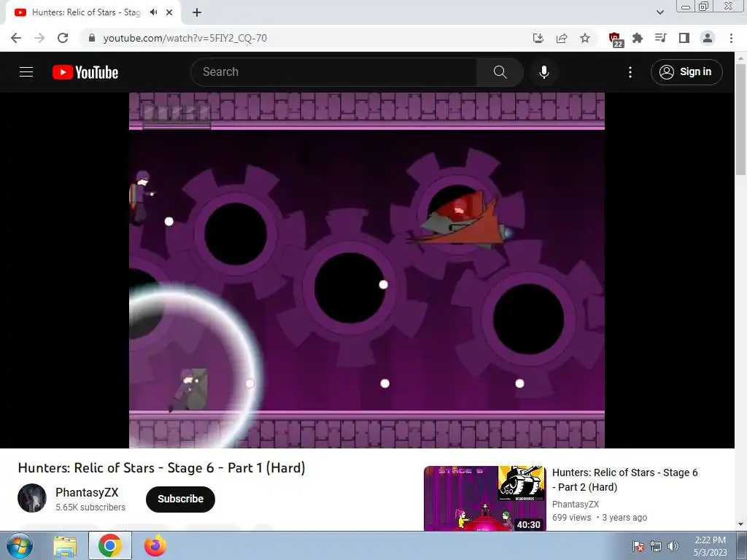
Task: Click the install/download page icon
Action: [538, 38]
